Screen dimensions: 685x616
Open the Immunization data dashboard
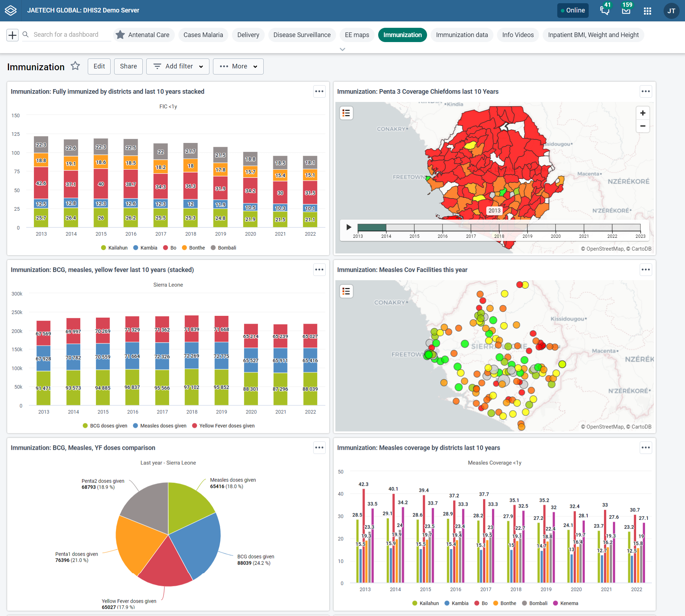(x=462, y=35)
